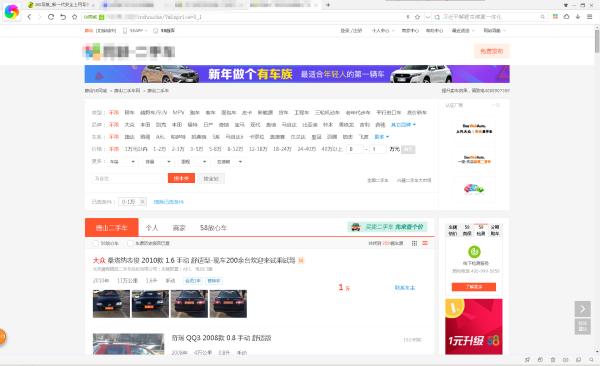The height and width of the screenshot is (366, 600).
Task: Click the keyword search input field
Action: [x=129, y=178]
